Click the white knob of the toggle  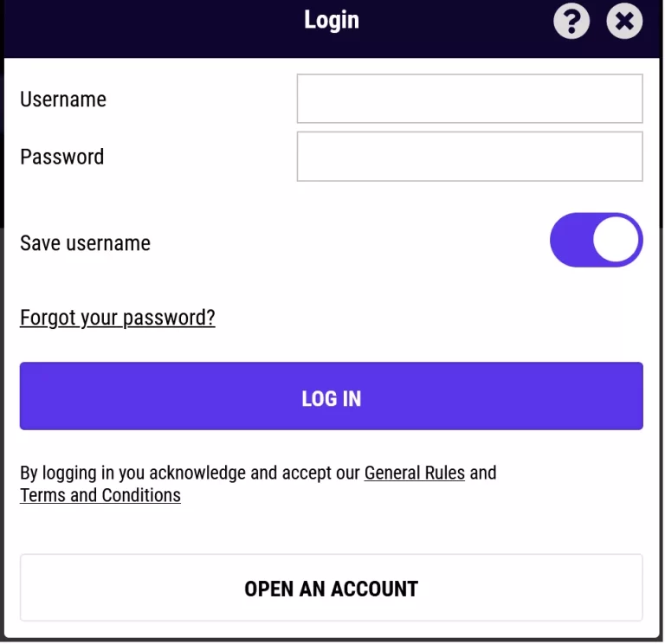[617, 240]
